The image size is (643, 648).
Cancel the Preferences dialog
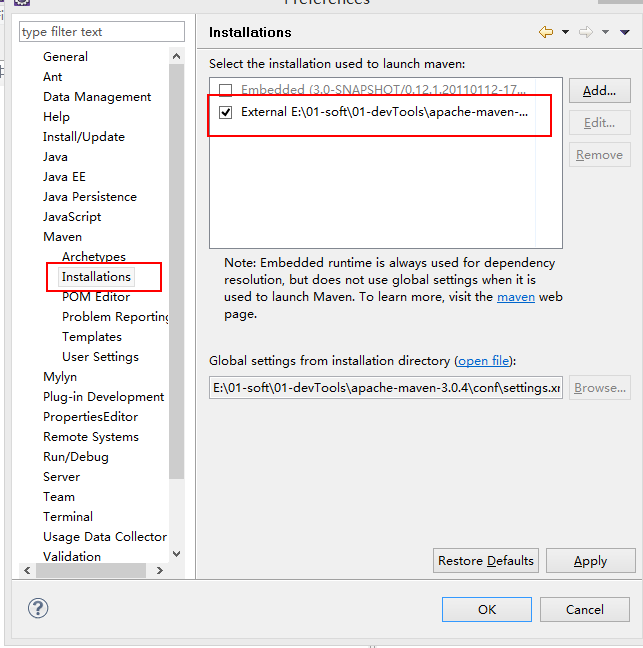[584, 609]
